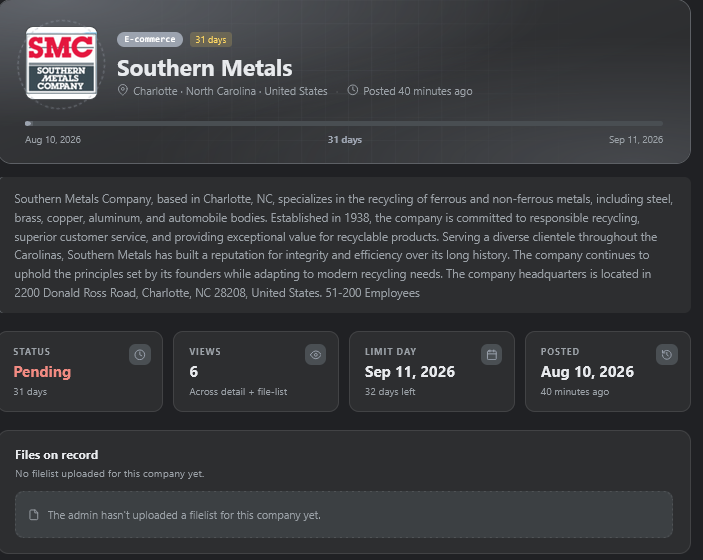The image size is (703, 560).
Task: Click the Southern Metals Company SMC logo
Action: (x=61, y=63)
